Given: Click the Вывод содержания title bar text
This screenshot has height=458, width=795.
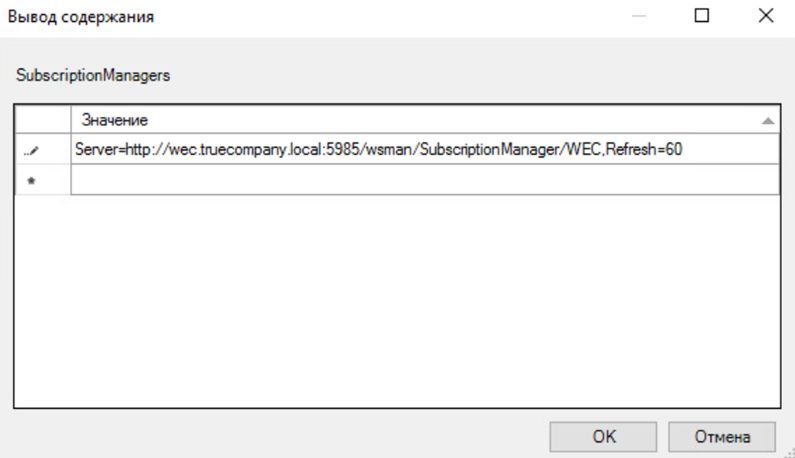Looking at the screenshot, I should pos(80,17).
